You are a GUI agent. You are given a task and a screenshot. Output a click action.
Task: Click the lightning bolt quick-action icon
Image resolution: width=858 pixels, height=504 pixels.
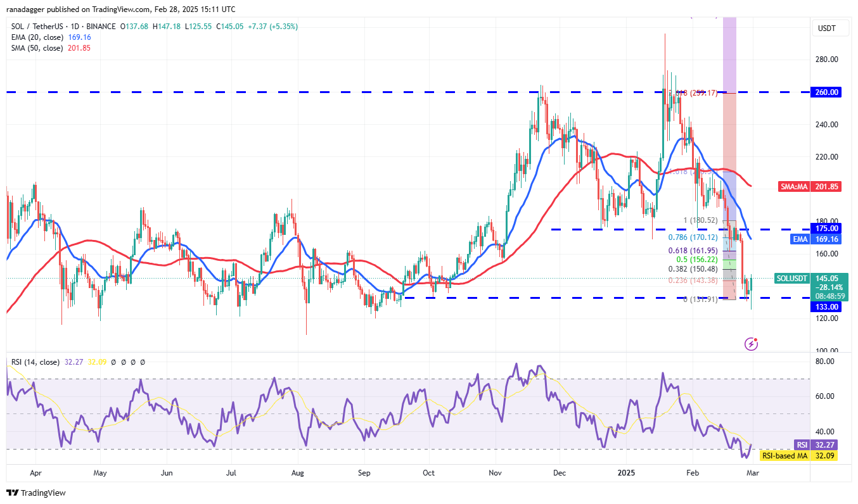(x=752, y=344)
